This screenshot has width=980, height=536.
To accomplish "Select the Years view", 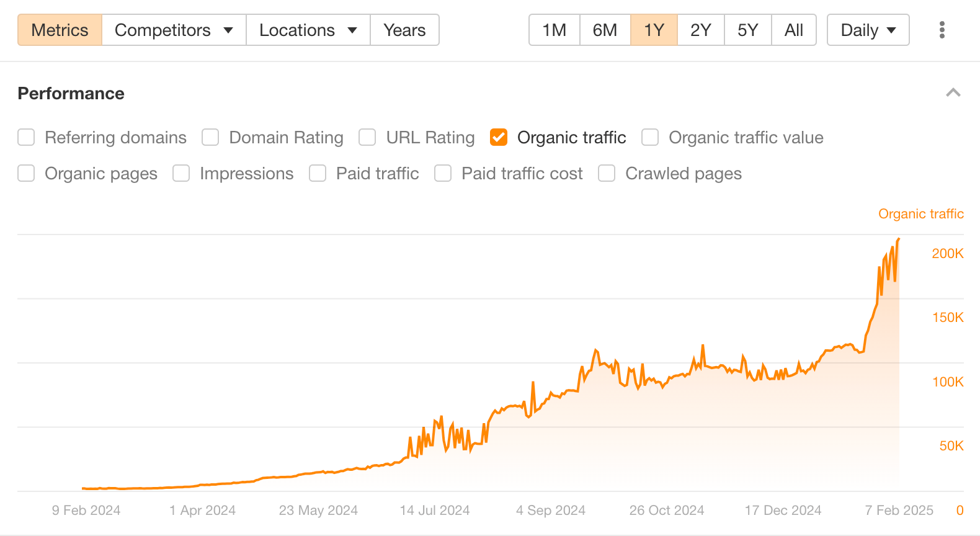I will pyautogui.click(x=404, y=29).
